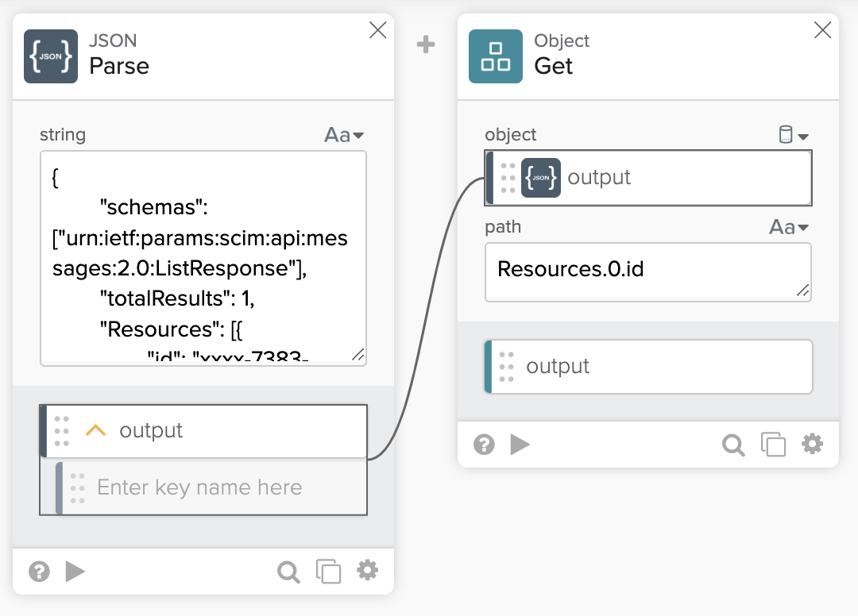Click the Object Get card icon

click(x=496, y=56)
